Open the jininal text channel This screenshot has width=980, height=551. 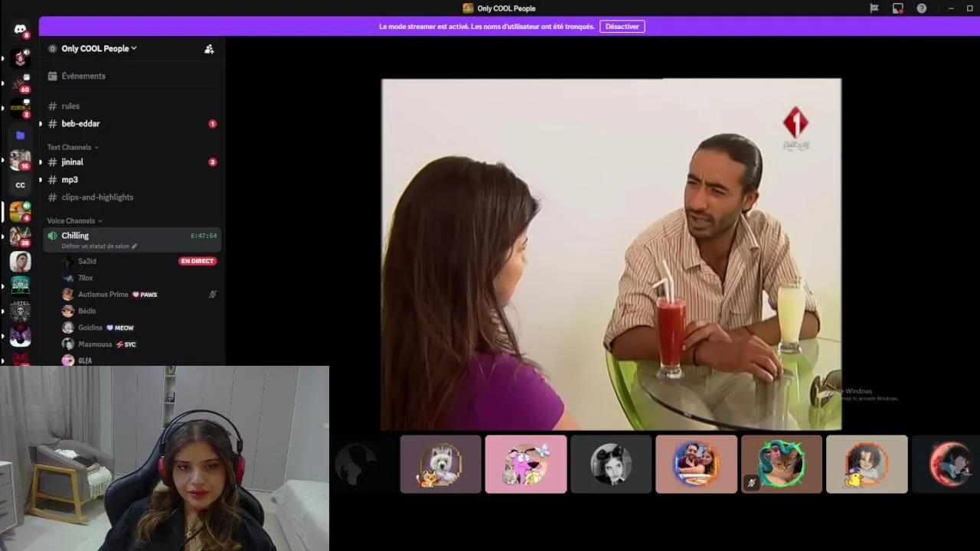[130, 161]
